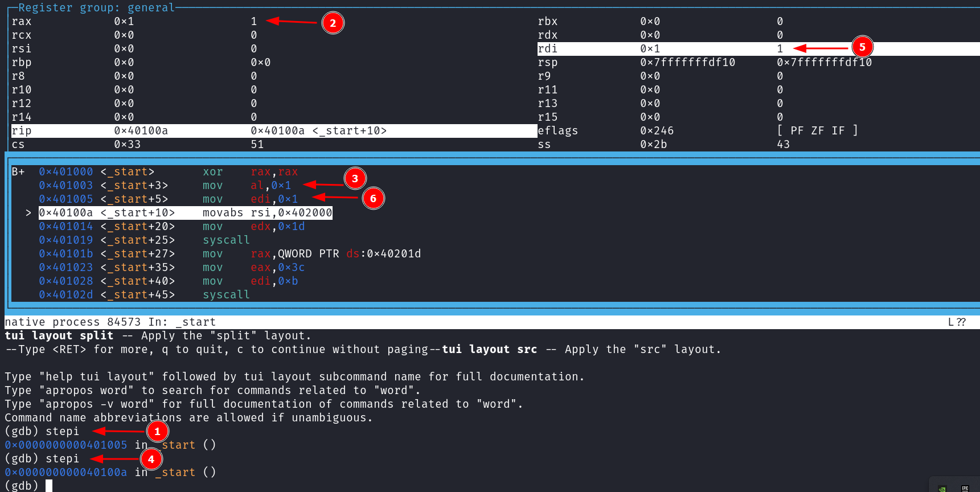This screenshot has height=492, width=980.
Task: Select the highlighted rip register name
Action: [x=22, y=131]
